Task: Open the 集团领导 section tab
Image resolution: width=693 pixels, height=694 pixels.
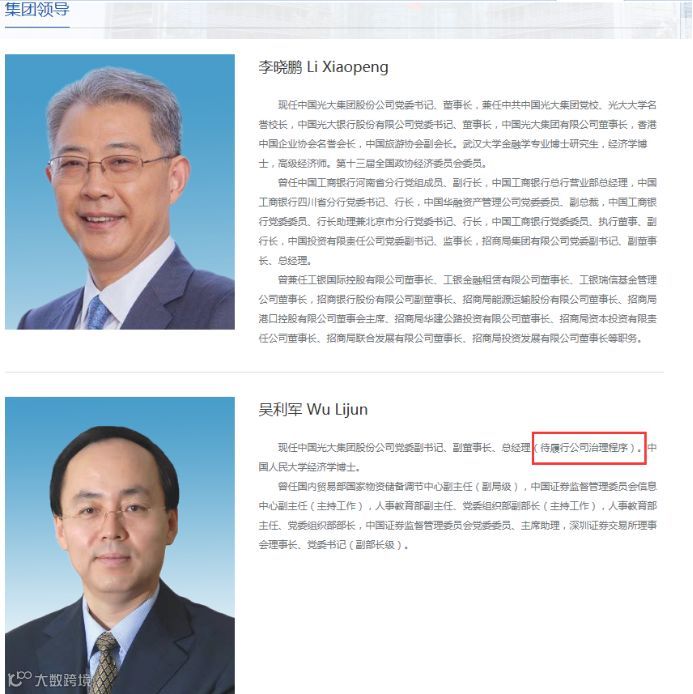Action: click(x=37, y=10)
